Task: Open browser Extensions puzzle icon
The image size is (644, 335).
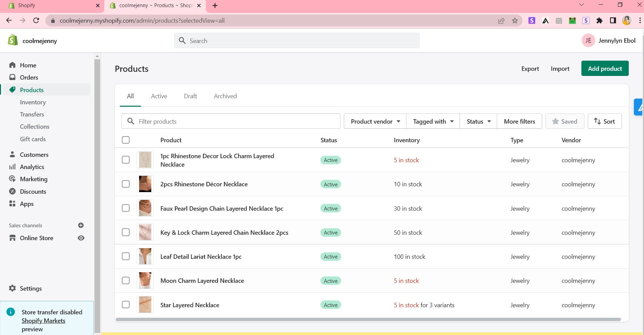Action: point(599,21)
